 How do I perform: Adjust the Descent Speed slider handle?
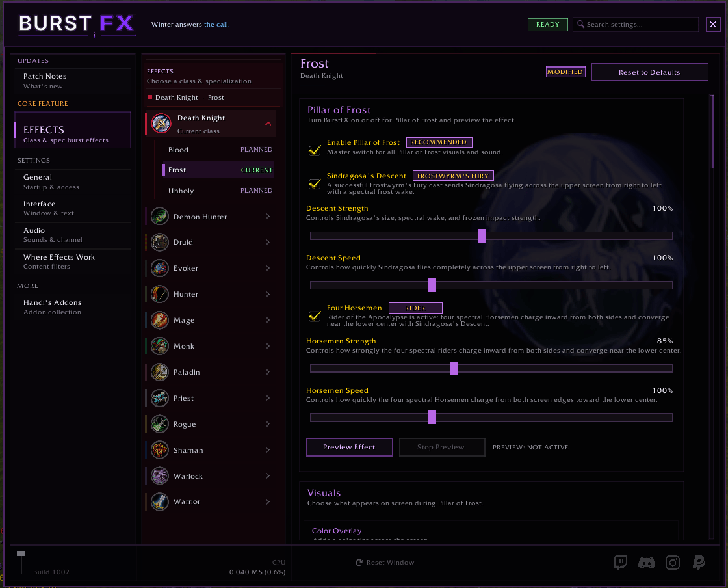pos(432,285)
